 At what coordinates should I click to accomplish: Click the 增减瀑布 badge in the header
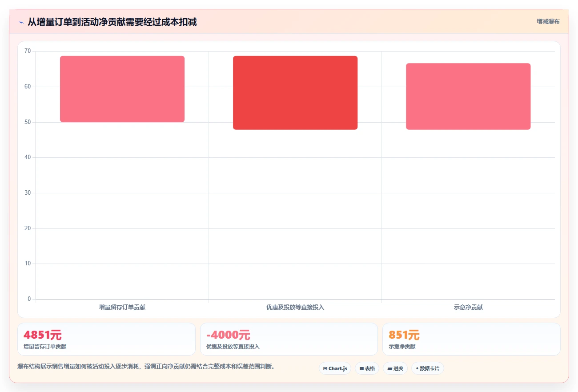click(548, 21)
